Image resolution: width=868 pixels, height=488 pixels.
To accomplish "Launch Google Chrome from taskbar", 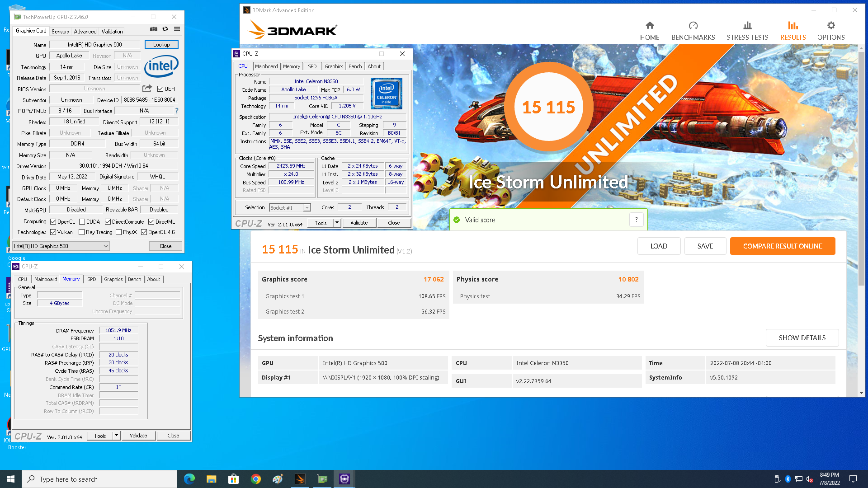I will (255, 479).
